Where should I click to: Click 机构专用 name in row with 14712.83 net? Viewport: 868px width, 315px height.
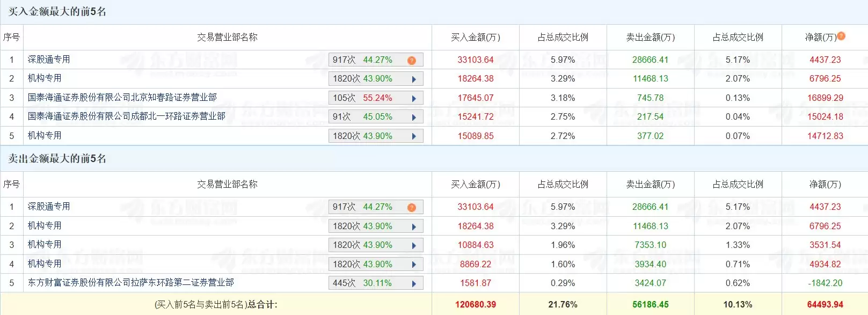(x=45, y=135)
